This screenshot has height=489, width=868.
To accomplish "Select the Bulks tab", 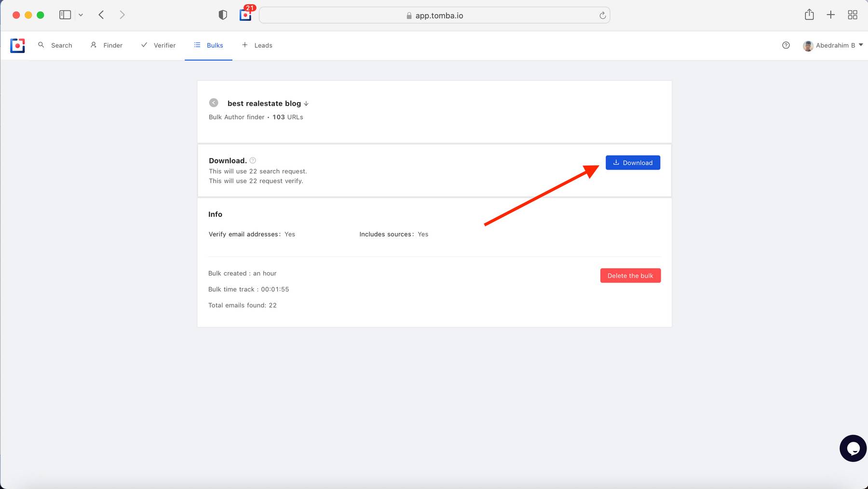I will pos(208,45).
